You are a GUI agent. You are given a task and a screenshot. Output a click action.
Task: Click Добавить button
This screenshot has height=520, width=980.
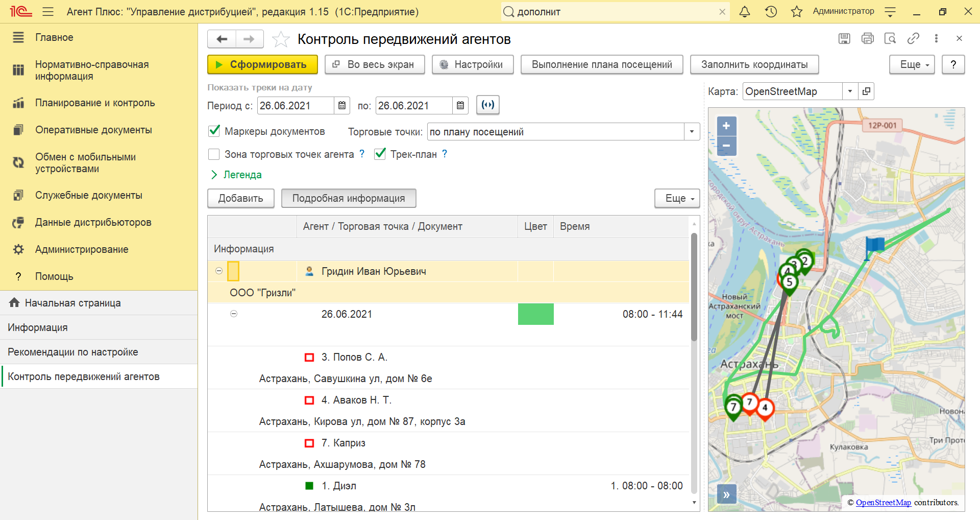click(241, 198)
